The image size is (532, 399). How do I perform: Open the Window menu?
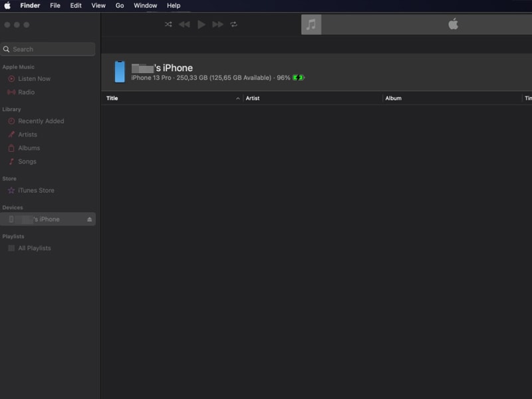(x=145, y=6)
